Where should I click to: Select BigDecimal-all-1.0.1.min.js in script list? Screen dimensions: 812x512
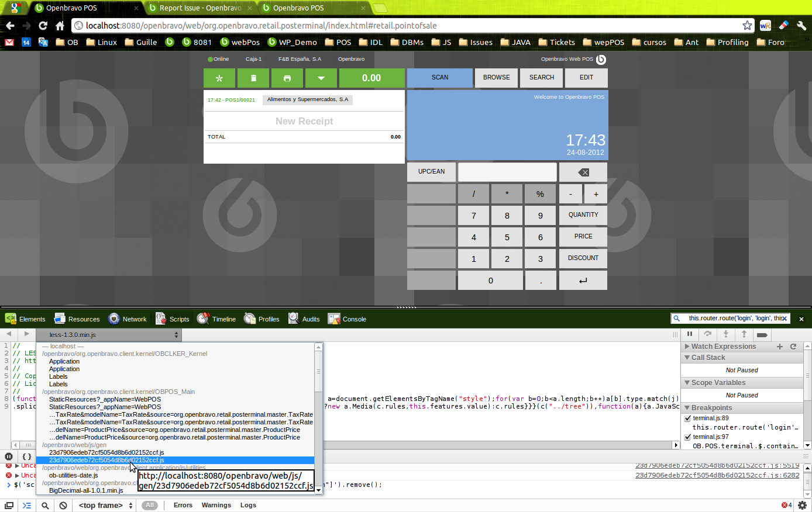click(x=86, y=490)
